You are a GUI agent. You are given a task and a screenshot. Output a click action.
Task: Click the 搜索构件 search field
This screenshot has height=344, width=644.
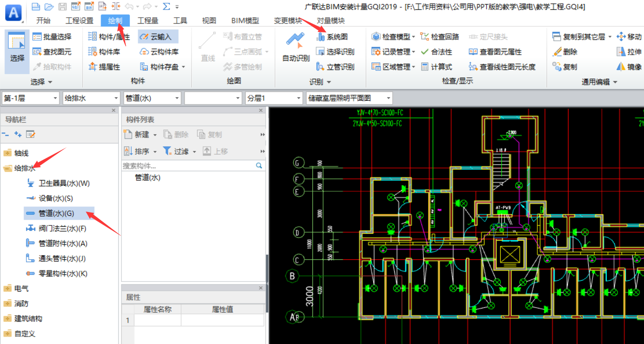[193, 166]
